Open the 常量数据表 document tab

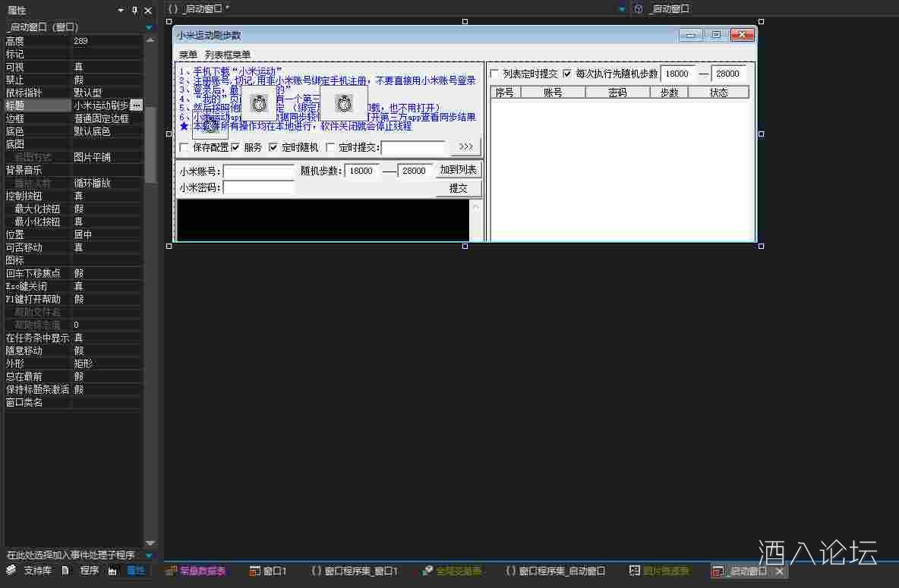coord(195,571)
